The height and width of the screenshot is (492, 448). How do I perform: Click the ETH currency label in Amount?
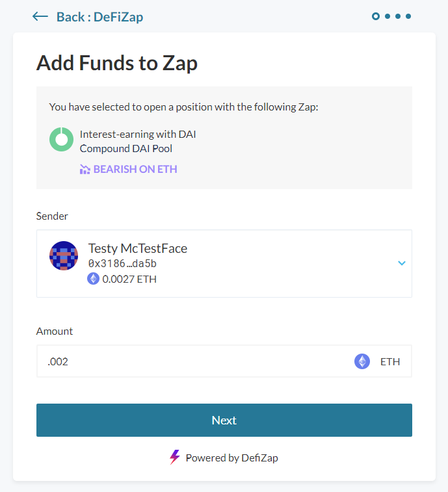(390, 362)
